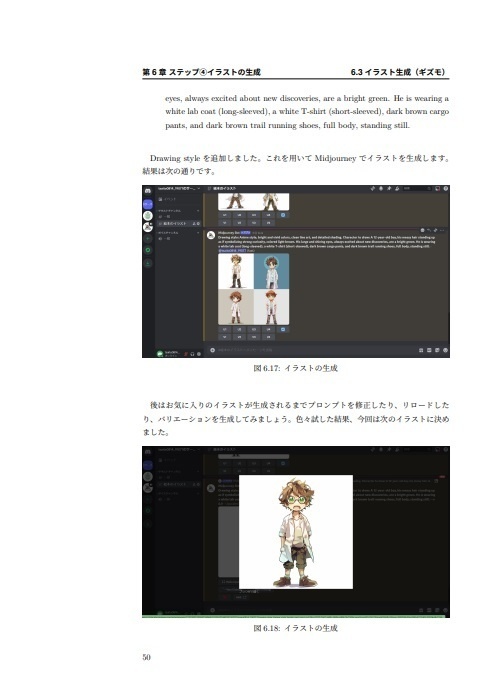Screen dimensions: 488x694
Task: Click the plus beside text channels category, Figure 6.17
Action: pos(198,211)
